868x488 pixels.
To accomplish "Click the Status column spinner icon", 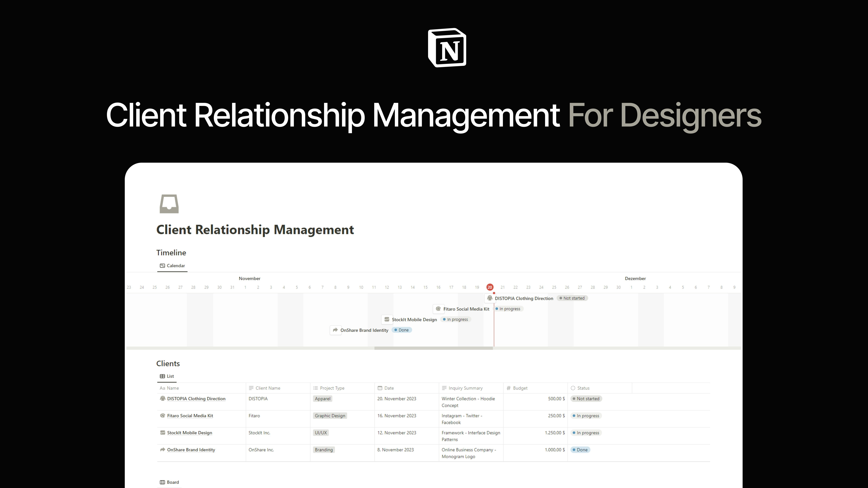I will (x=573, y=388).
